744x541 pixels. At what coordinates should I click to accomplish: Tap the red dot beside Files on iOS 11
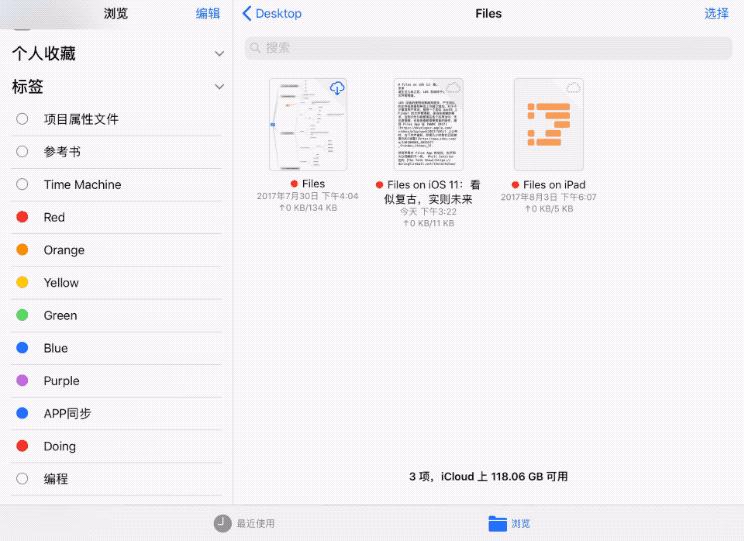tap(379, 185)
